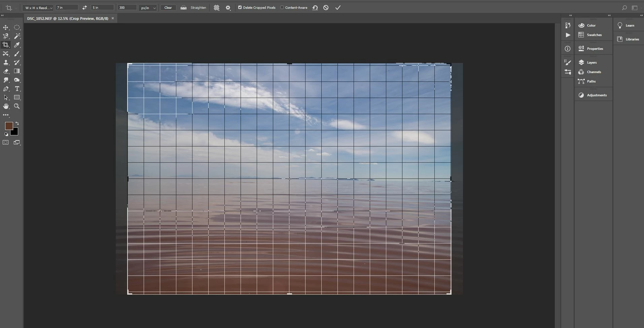Open the px/in units dropdown
This screenshot has width=644, height=328.
click(x=148, y=7)
